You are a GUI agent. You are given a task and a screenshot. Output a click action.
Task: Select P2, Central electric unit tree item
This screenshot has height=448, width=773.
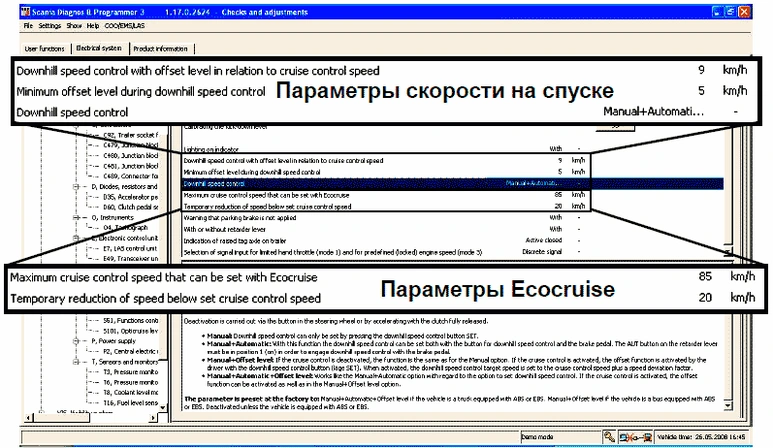(130, 350)
